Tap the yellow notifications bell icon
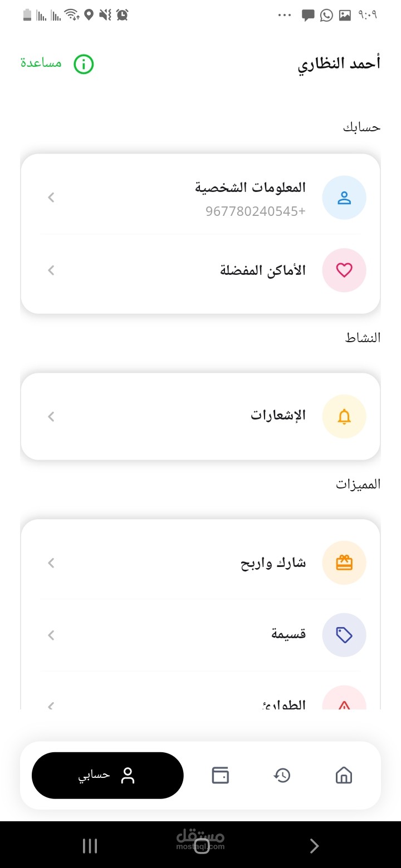This screenshot has width=401, height=868. (344, 416)
